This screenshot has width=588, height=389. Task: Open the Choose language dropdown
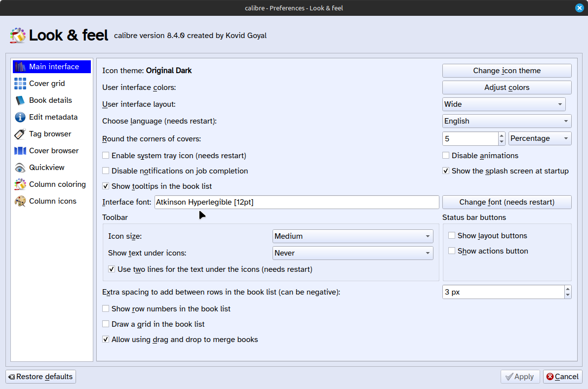pyautogui.click(x=507, y=121)
